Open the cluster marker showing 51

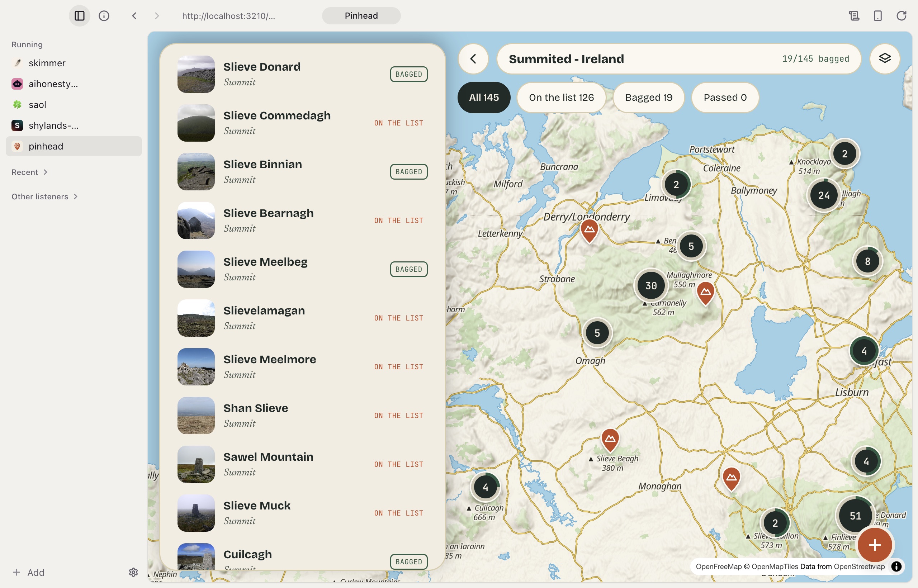tap(855, 516)
